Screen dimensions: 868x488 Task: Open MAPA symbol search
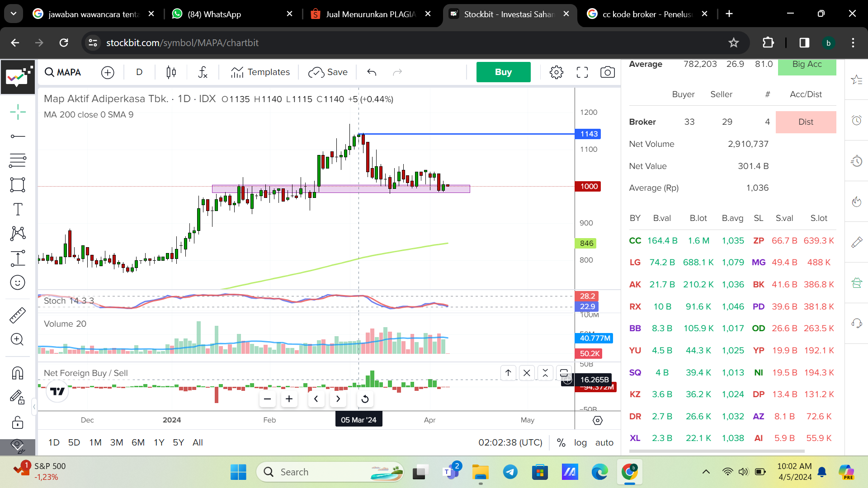pos(63,72)
